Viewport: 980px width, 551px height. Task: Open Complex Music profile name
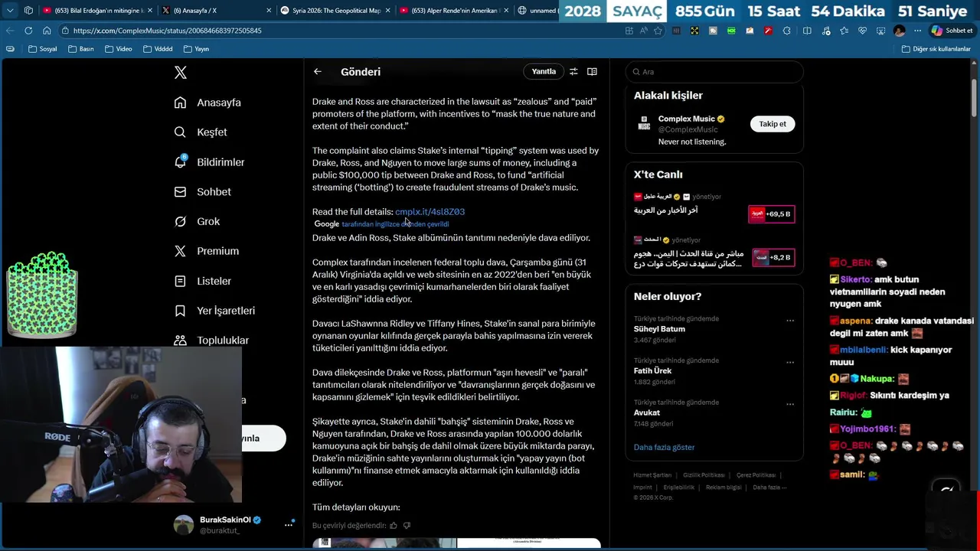point(687,119)
